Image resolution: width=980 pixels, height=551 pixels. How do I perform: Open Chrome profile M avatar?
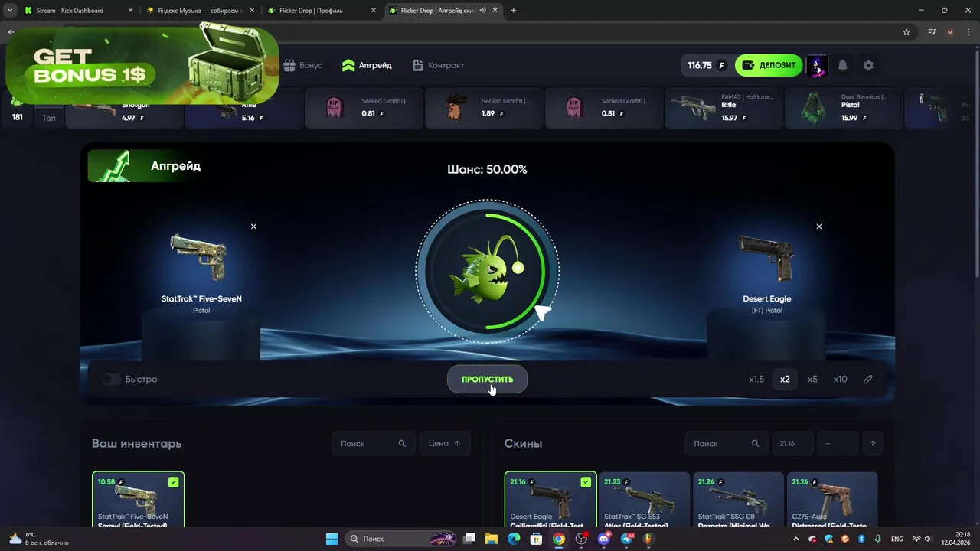(950, 32)
